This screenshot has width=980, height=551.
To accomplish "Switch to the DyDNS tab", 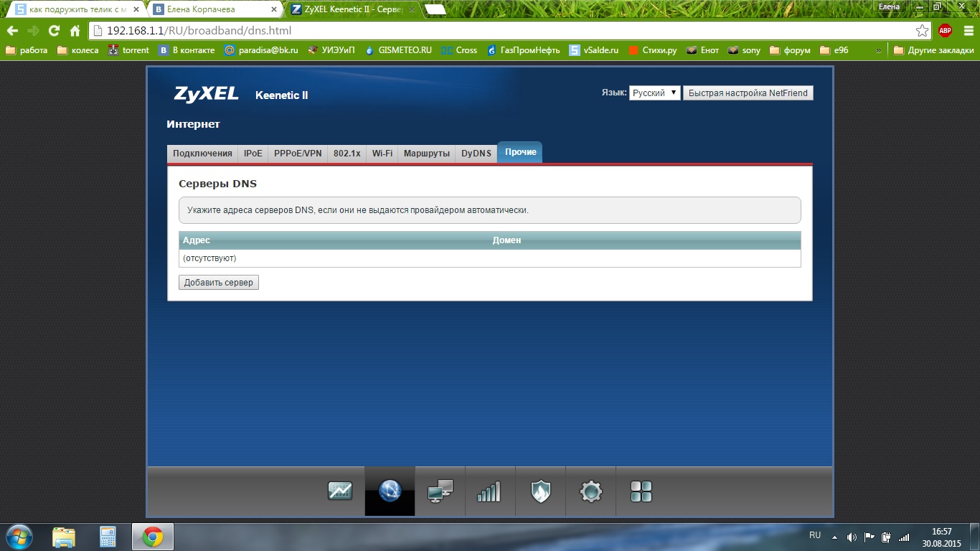I will click(476, 154).
